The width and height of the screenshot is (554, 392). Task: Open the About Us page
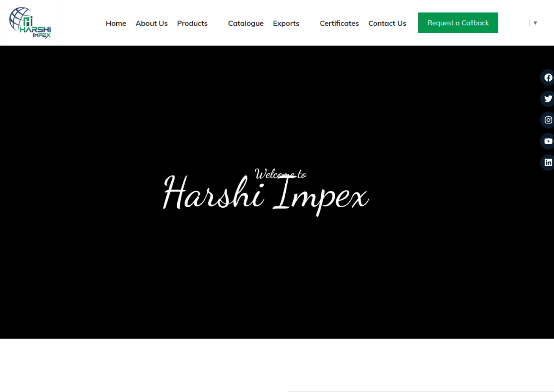pyautogui.click(x=152, y=23)
